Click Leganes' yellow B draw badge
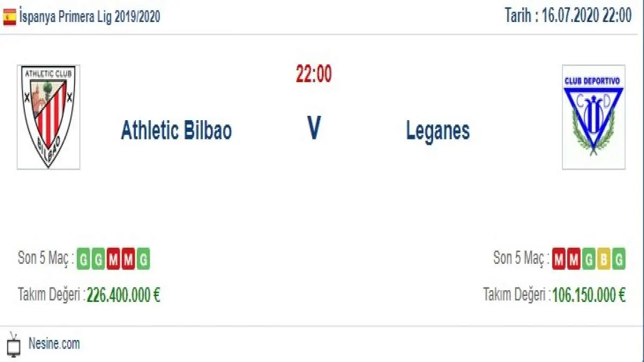 604,260
